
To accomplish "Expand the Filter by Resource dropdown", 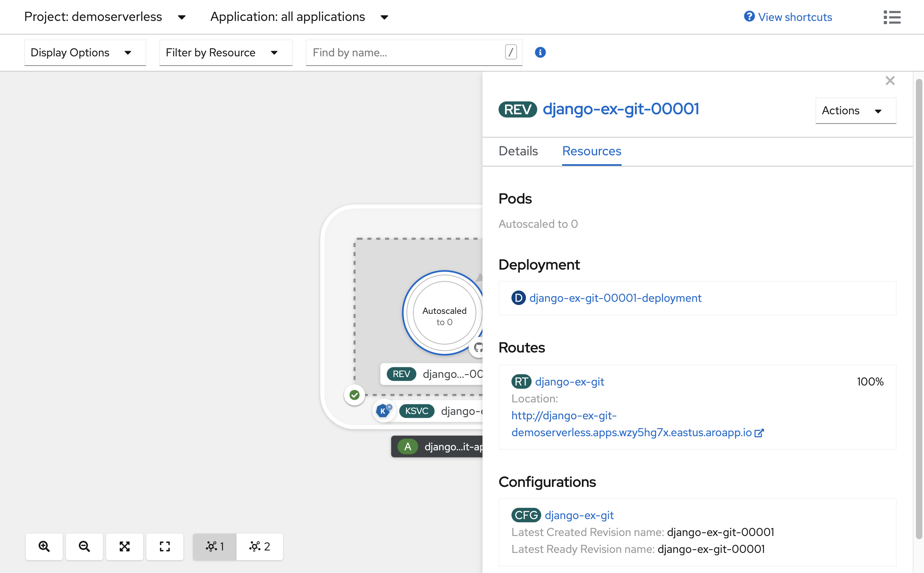I will (x=224, y=52).
